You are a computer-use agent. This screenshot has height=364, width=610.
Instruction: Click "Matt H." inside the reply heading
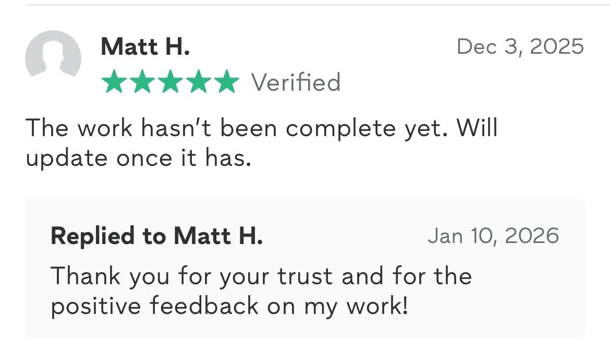pyautogui.click(x=218, y=236)
